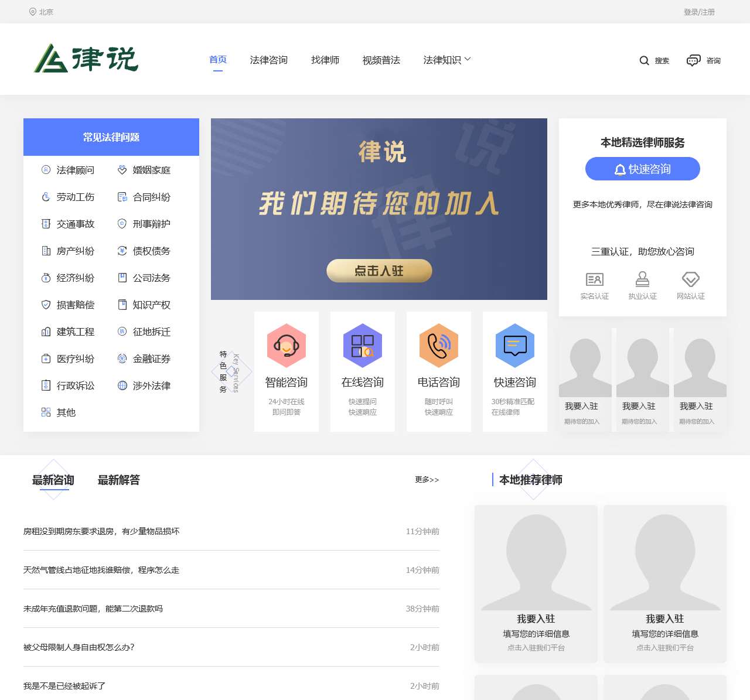Click the 网站认证 diamond icon
The image size is (750, 700).
coord(691,279)
